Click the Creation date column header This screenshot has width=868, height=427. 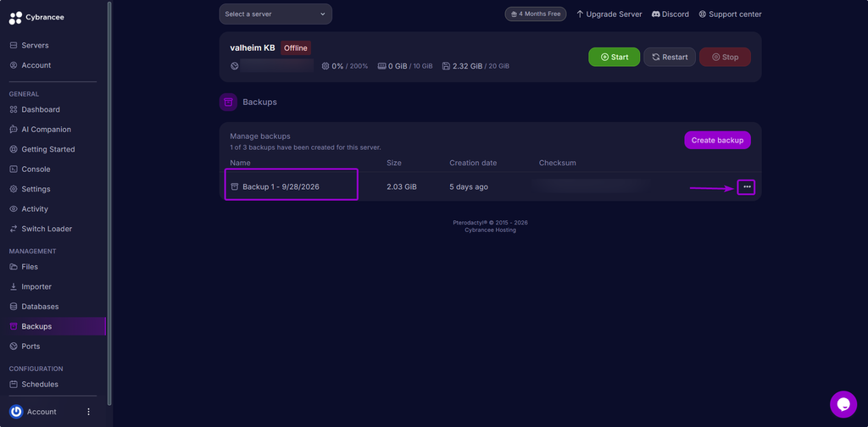click(473, 163)
